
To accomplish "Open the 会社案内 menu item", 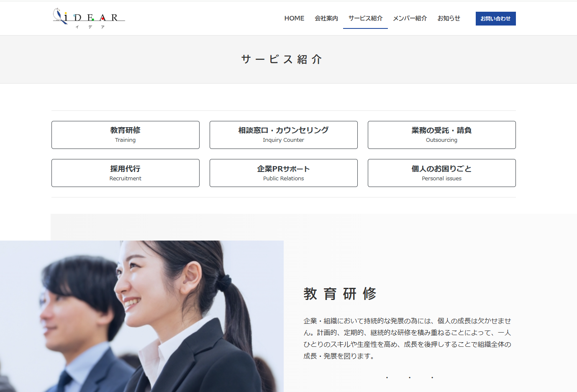I will pyautogui.click(x=326, y=18).
